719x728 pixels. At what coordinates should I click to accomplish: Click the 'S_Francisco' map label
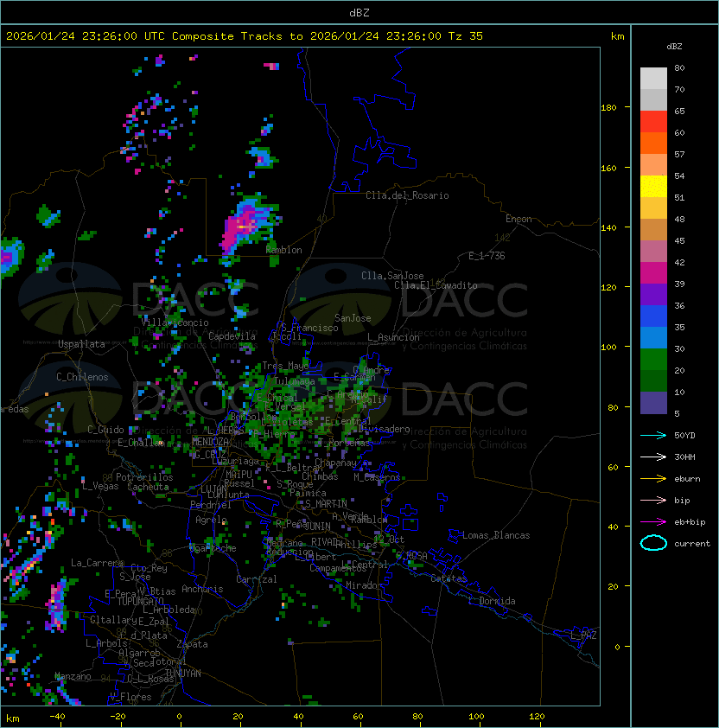click(x=309, y=328)
